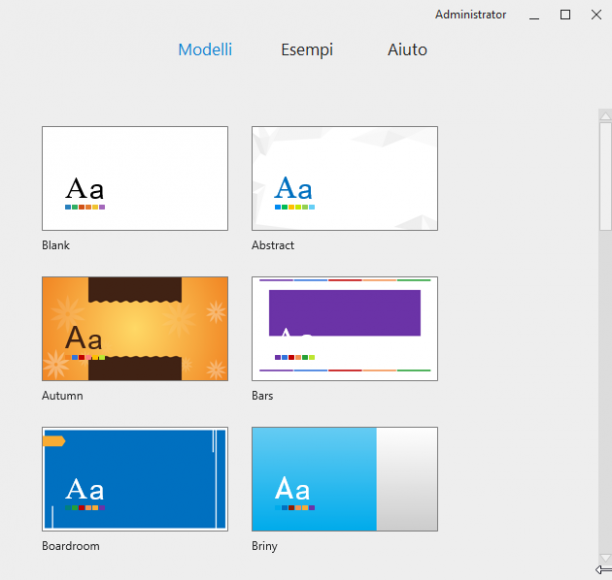This screenshot has width=612, height=580.
Task: Click the Abstract template label
Action: (x=273, y=245)
